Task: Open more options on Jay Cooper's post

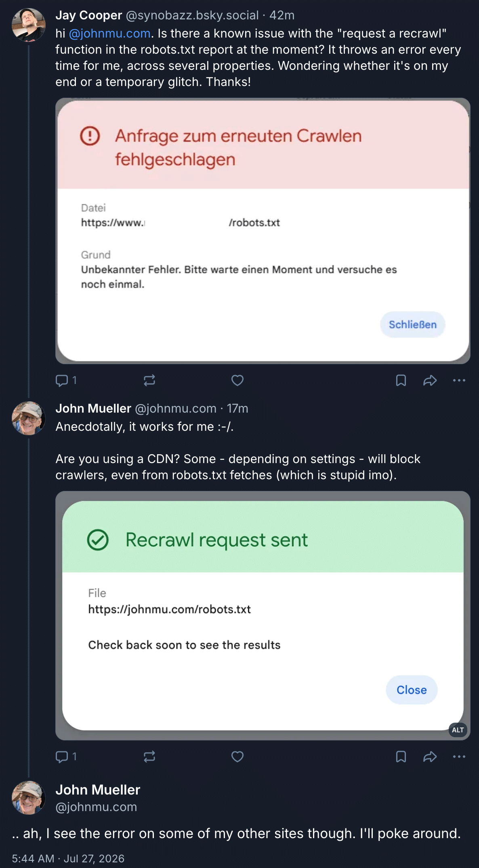Action: 459,380
